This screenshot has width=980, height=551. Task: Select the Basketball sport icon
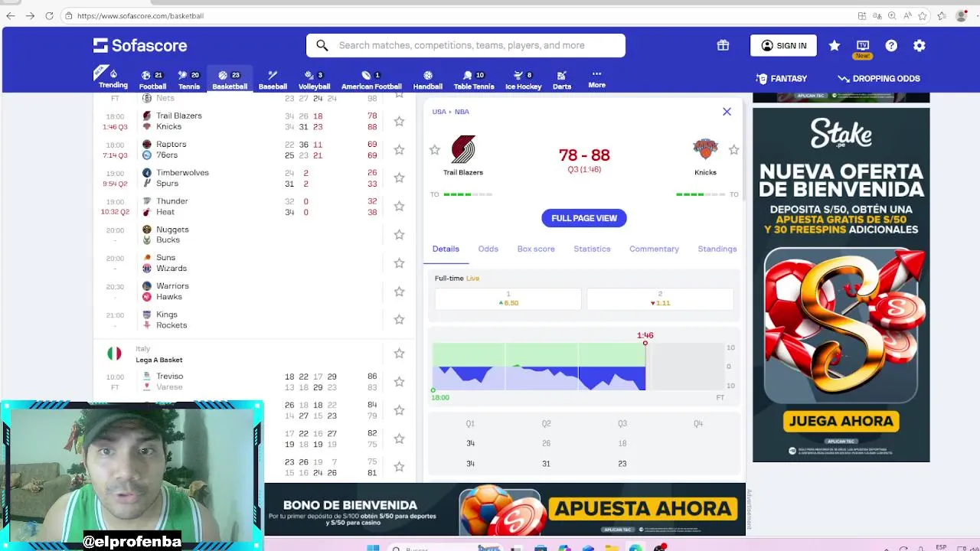tap(230, 80)
